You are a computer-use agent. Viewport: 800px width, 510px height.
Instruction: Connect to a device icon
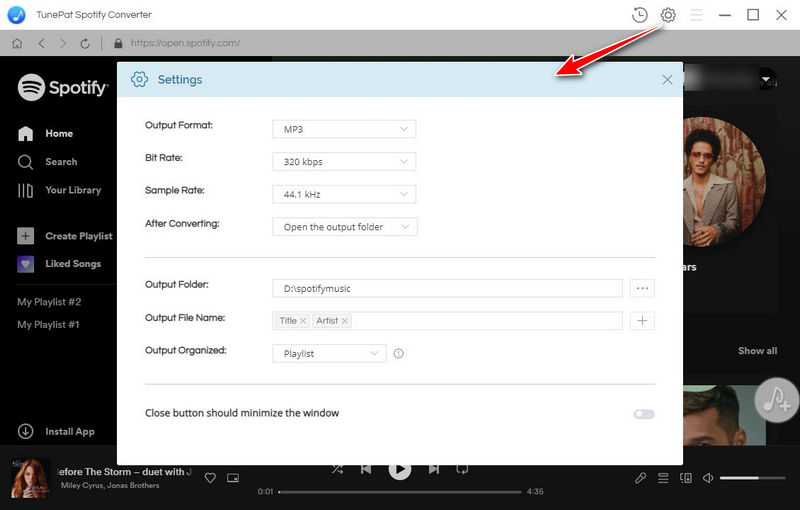[x=686, y=478]
